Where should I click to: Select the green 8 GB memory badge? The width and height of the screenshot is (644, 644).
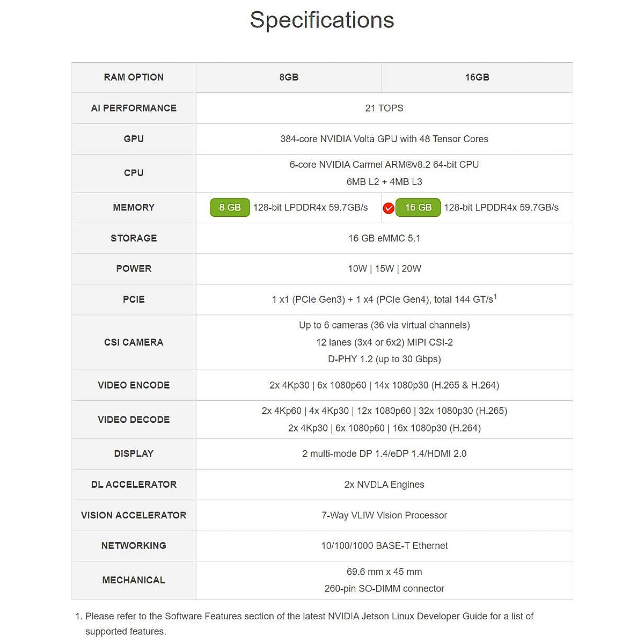pyautogui.click(x=230, y=208)
